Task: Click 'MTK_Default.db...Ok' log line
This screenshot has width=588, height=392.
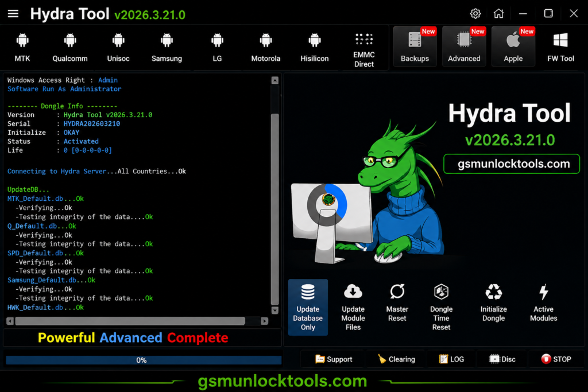Action: 45,199
